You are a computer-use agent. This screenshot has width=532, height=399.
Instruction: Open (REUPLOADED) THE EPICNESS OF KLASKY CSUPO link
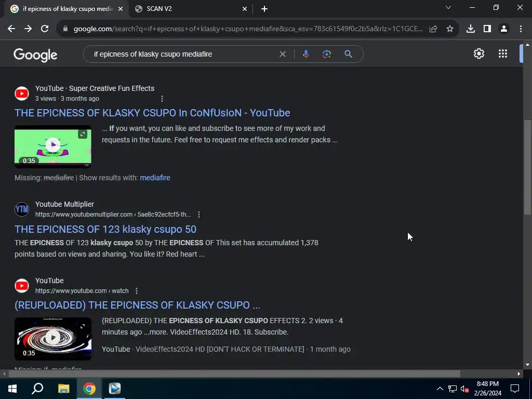tap(137, 305)
